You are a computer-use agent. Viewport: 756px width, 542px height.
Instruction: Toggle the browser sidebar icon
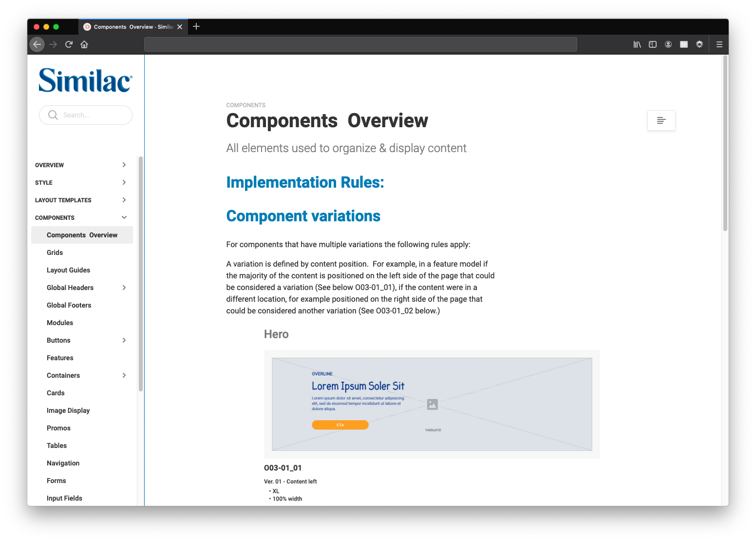tap(652, 44)
